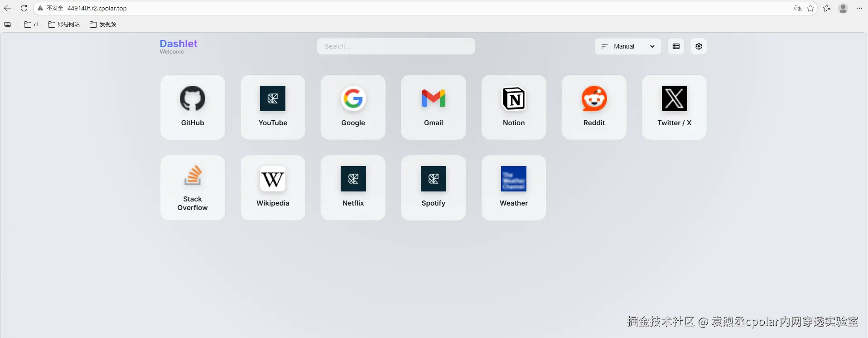The height and width of the screenshot is (338, 868).
Task: Open the browser profile avatar
Action: (x=843, y=8)
